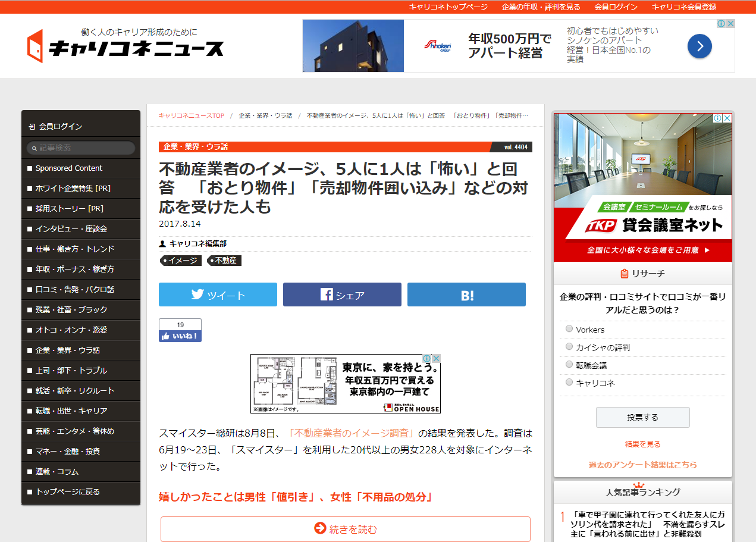Open 年収・ボーナス・稼ぎ方 category

point(81,270)
